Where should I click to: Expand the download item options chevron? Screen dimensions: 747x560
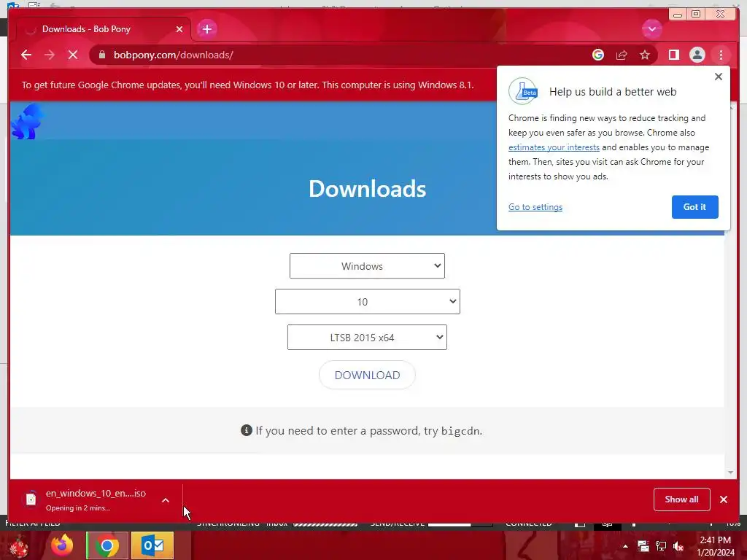(x=166, y=500)
